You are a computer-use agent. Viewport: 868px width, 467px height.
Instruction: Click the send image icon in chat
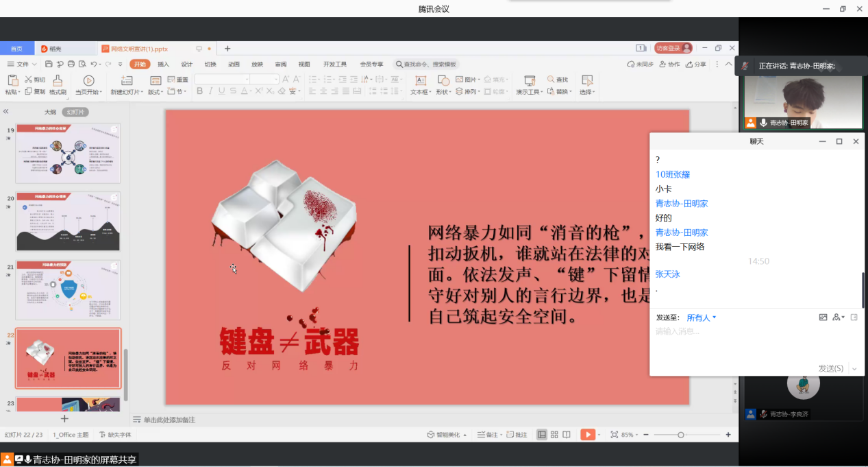click(823, 318)
